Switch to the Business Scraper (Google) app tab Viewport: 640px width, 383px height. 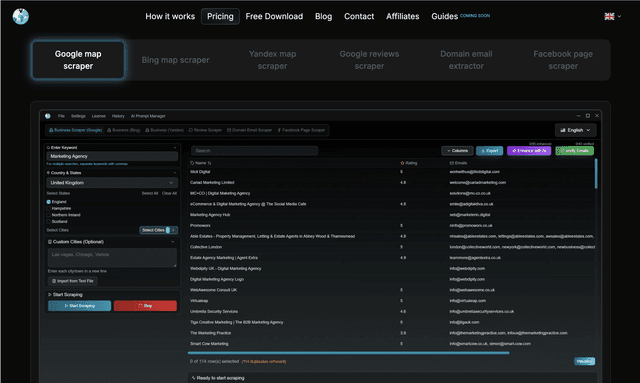[76, 130]
